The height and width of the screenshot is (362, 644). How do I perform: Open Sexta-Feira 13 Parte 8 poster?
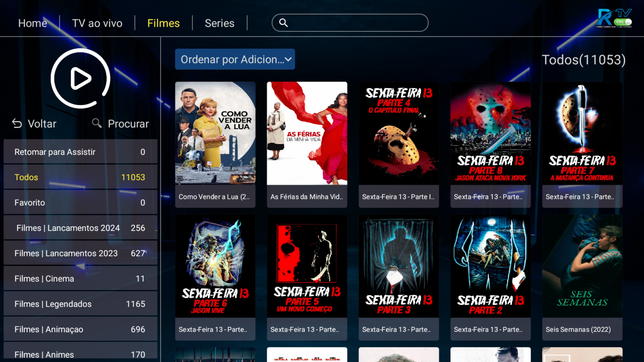coord(490,134)
